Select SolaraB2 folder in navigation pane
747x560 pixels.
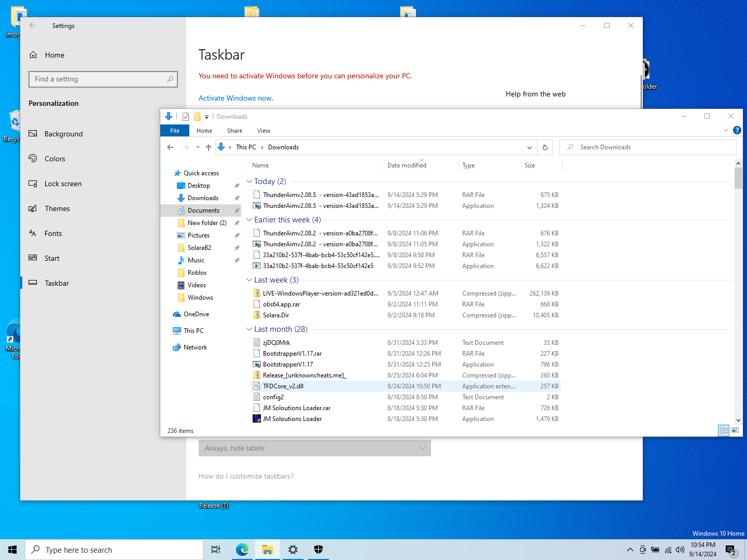[199, 248]
